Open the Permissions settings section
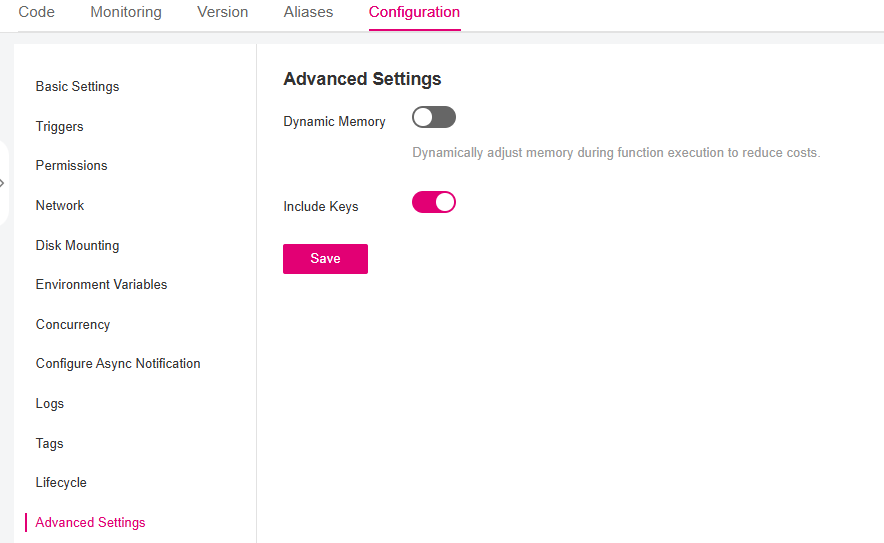Screen dimensions: 884x543 tap(71, 166)
